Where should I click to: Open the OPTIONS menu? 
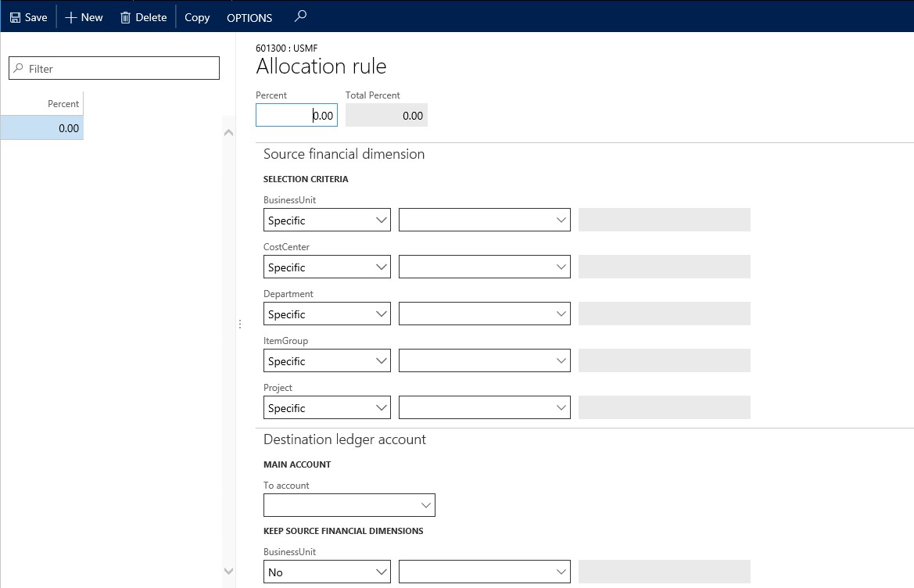coord(249,17)
